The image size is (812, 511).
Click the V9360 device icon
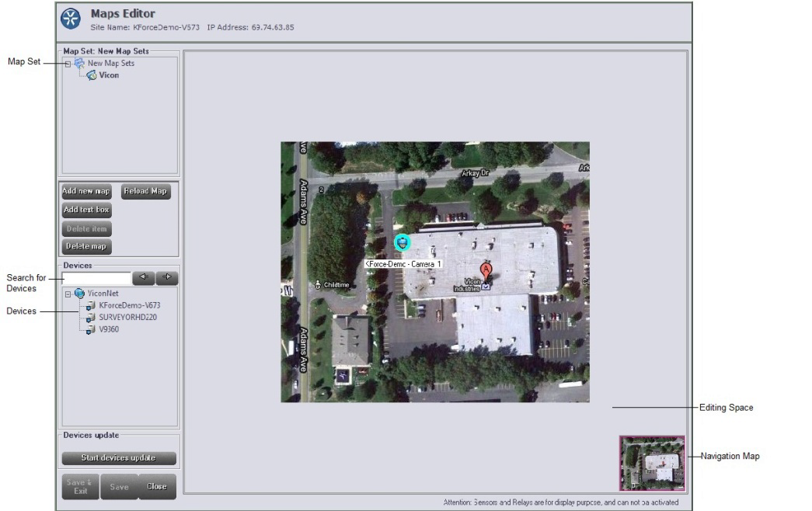pyautogui.click(x=91, y=329)
